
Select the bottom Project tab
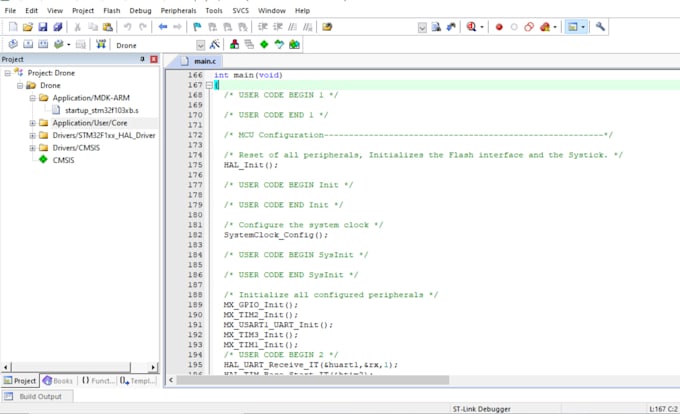[20, 381]
